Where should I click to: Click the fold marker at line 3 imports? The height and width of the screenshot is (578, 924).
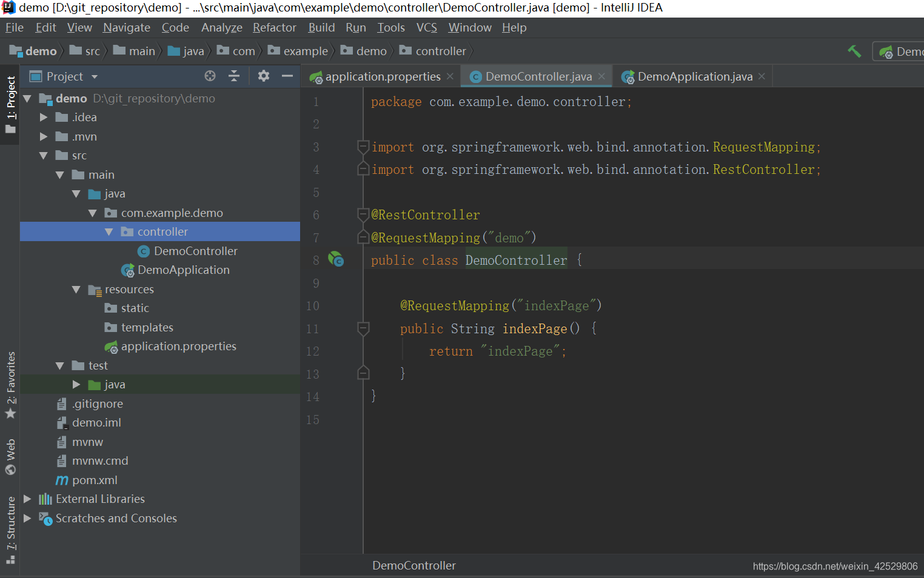pyautogui.click(x=363, y=147)
